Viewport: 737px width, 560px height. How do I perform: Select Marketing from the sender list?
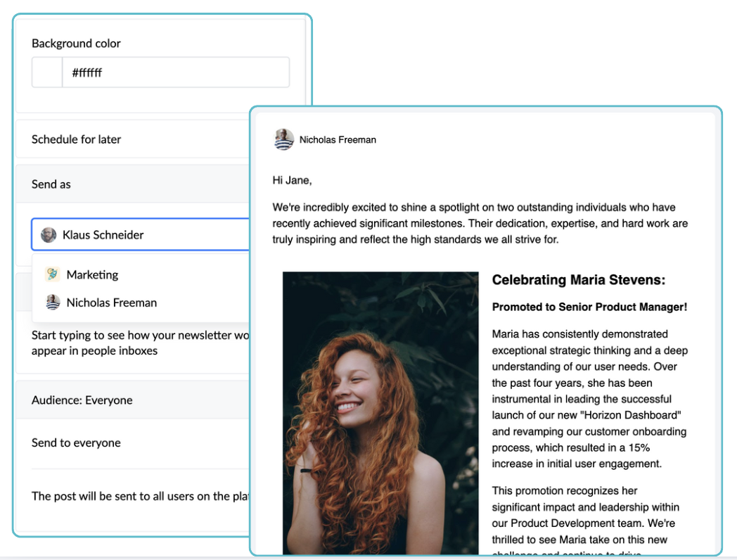pyautogui.click(x=141, y=274)
